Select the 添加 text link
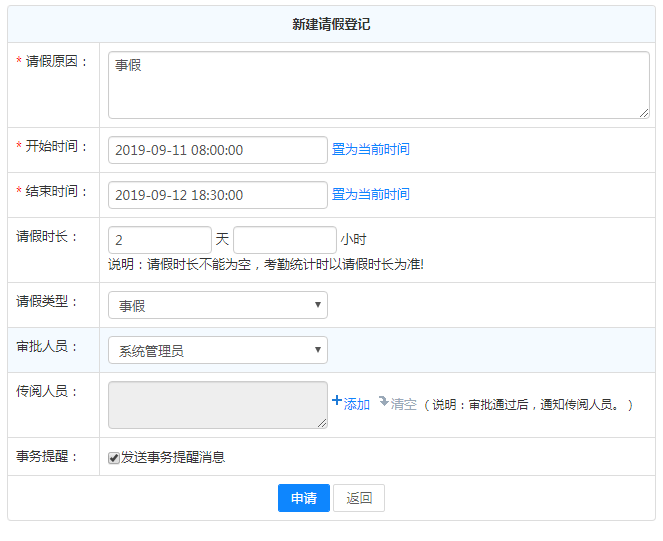Viewport: 663px width, 541px height. [x=357, y=404]
